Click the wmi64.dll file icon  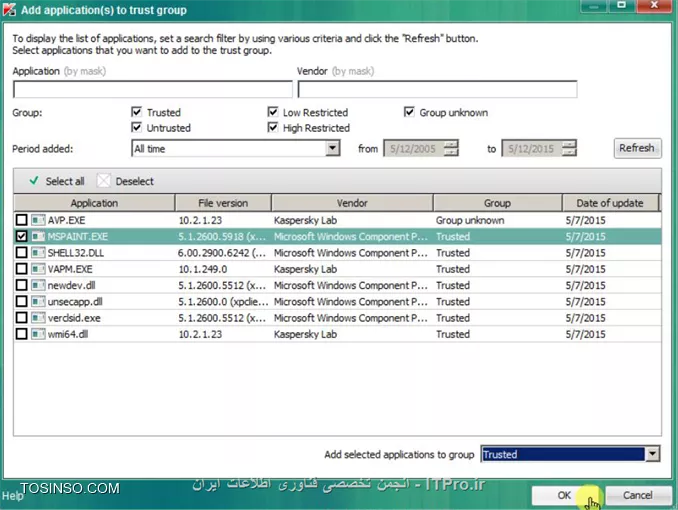click(38, 334)
